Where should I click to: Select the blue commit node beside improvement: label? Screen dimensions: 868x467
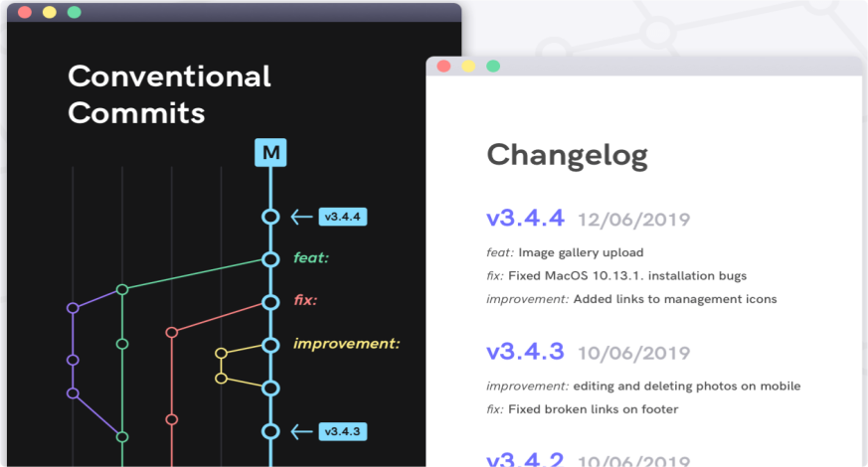click(270, 345)
